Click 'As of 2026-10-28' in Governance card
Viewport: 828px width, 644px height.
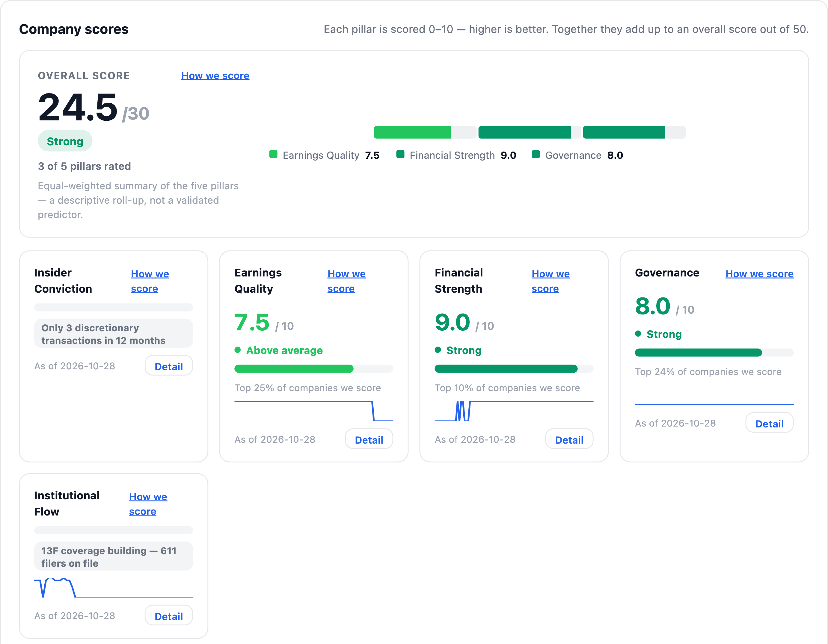point(675,423)
